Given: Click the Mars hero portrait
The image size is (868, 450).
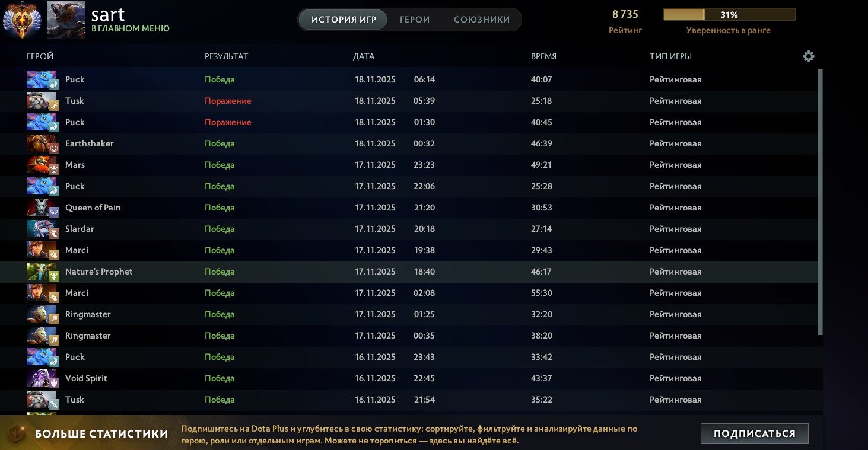Looking at the screenshot, I should tap(42, 164).
